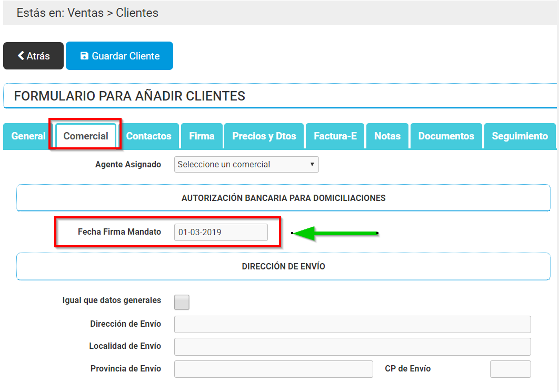Screen dimensions: 559x392
Task: Go to the Firma tab
Action: (x=202, y=136)
